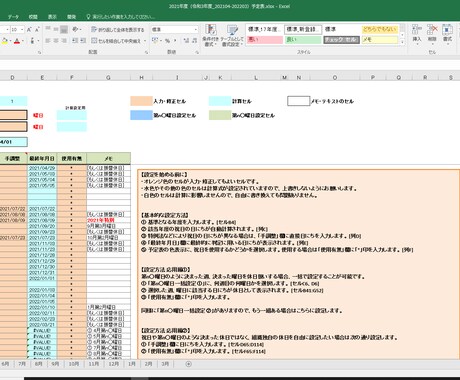
Task: Open the 校閲 ribbon tab
Action: pos(33,17)
